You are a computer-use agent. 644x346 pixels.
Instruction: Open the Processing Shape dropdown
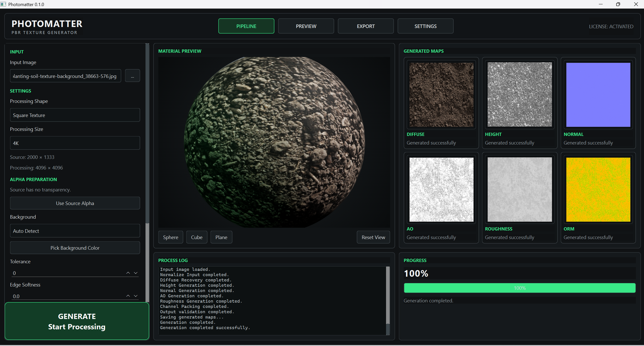pos(75,115)
